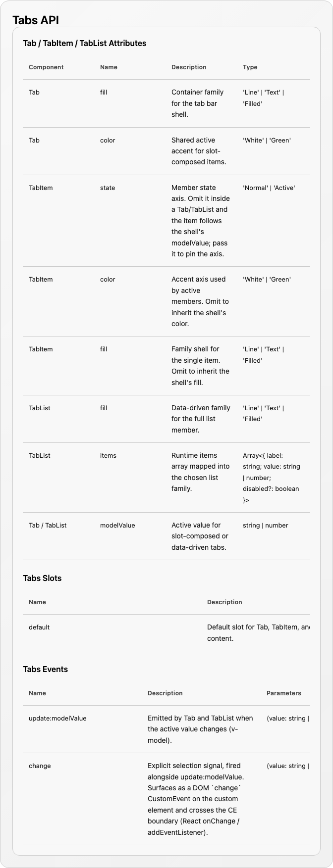
Task: Click the 'Normal' | 'Active' type value
Action: pos(269,188)
